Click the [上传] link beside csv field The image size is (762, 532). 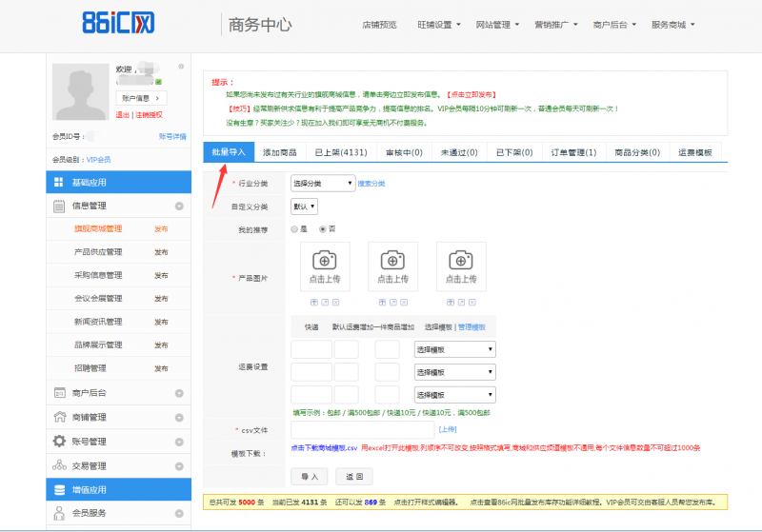pyautogui.click(x=448, y=429)
